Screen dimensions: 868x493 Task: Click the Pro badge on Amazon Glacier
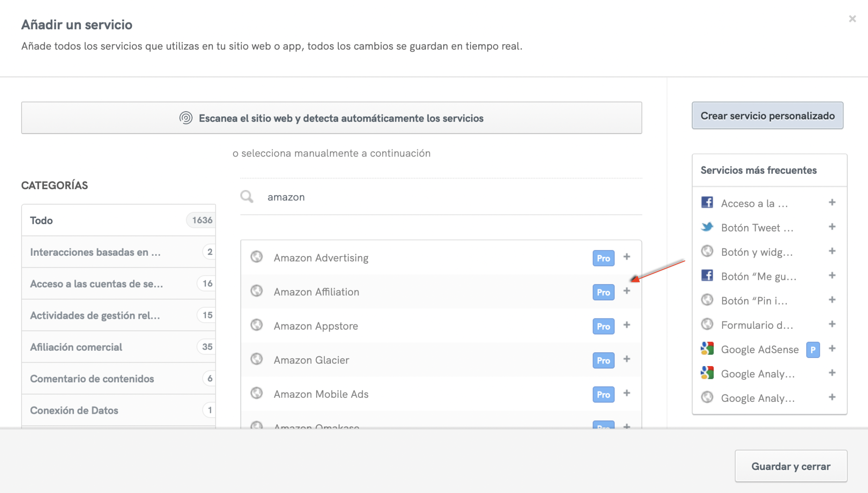(603, 360)
